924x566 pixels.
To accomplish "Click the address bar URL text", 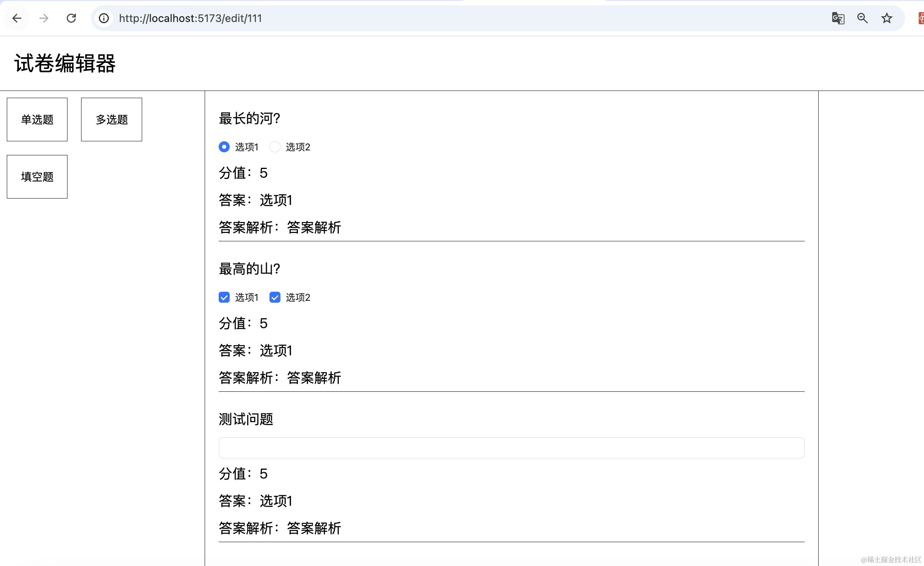I will tap(190, 18).
